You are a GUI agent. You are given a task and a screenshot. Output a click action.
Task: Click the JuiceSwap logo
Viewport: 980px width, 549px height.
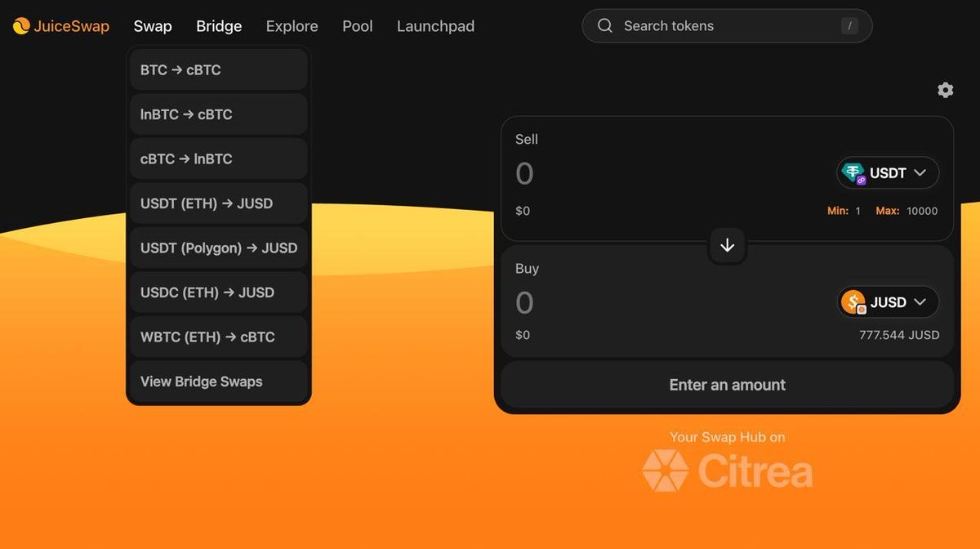(x=61, y=26)
